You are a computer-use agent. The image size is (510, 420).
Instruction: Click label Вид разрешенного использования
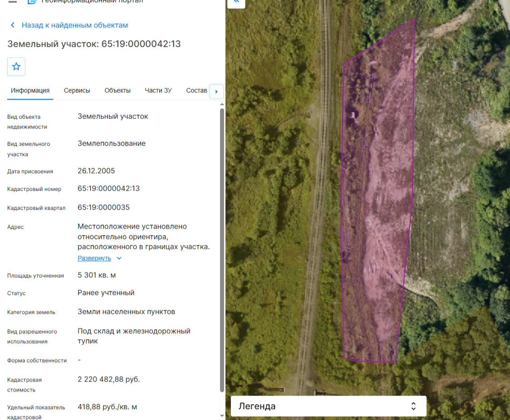(x=32, y=337)
